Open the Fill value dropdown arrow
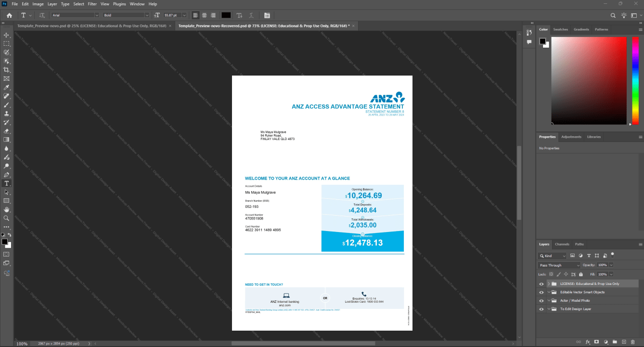The image size is (644, 347). coord(611,274)
